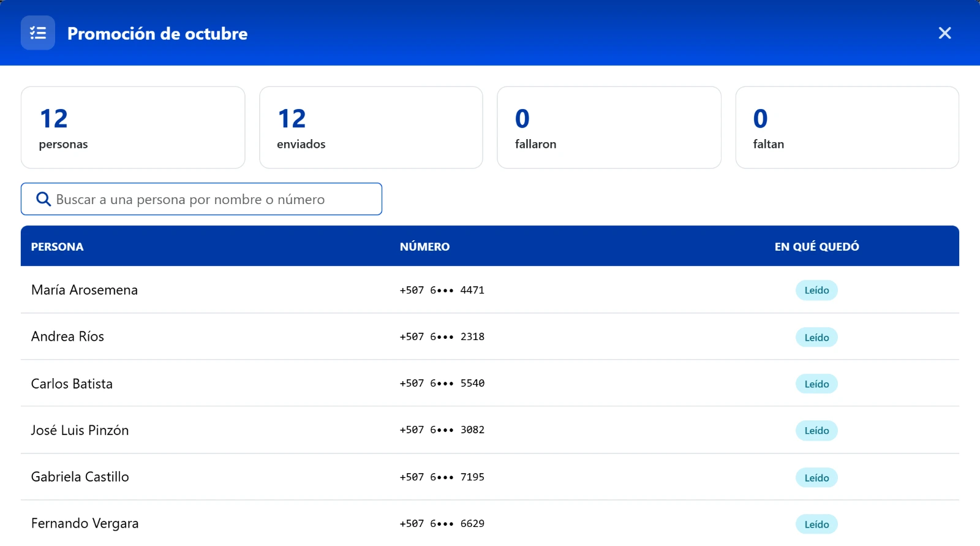The height and width of the screenshot is (546, 980).
Task: Sort by the NÚMERO column header
Action: click(x=424, y=247)
